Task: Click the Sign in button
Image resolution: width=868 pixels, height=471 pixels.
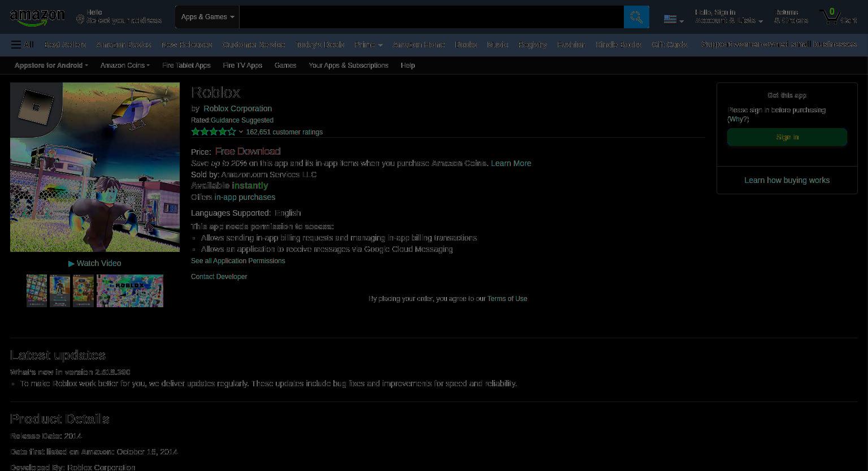Action: (787, 137)
